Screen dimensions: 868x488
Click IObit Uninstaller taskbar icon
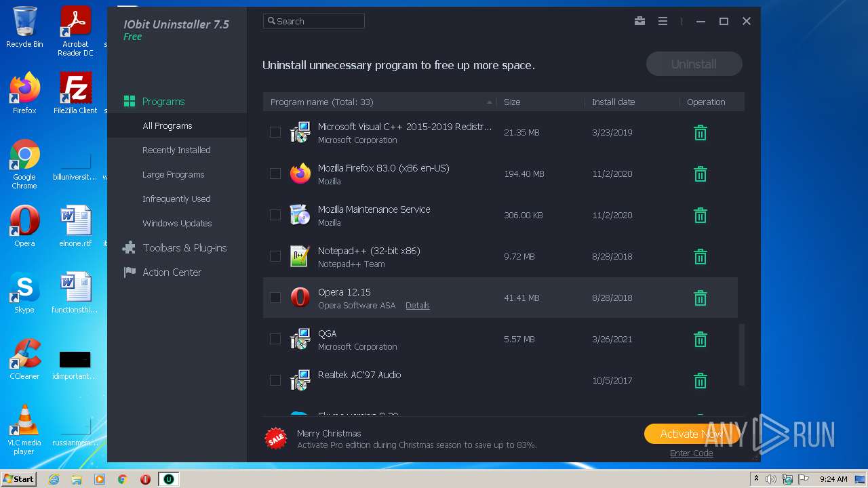point(168,479)
